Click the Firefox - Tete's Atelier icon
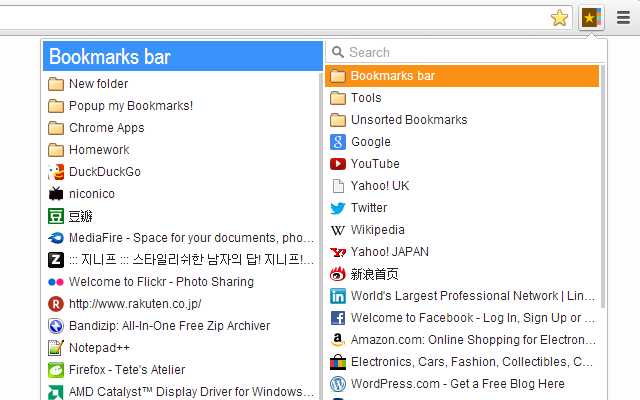Screen dimensions: 640x400 tap(56, 370)
